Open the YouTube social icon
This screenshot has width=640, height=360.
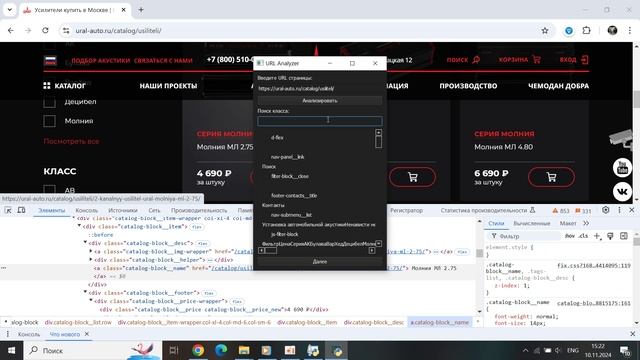pyautogui.click(x=622, y=168)
